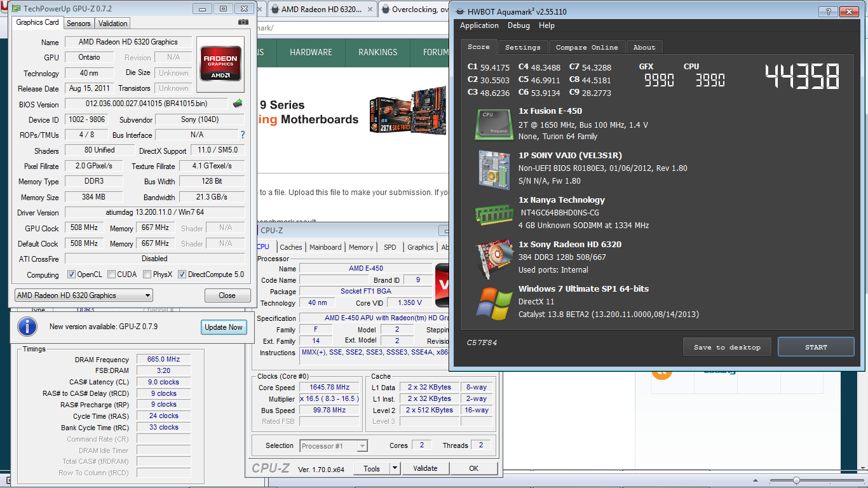Toggle the CUDA checkbox
868x488 pixels.
(x=111, y=274)
